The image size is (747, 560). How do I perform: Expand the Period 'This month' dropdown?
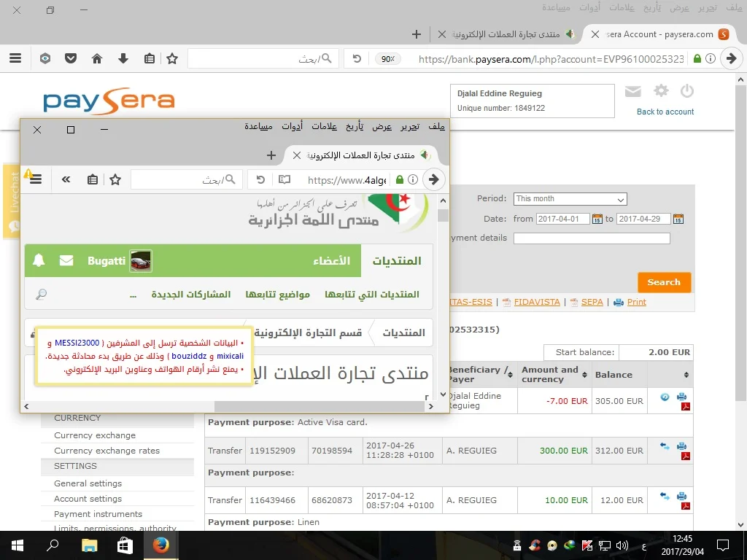570,199
